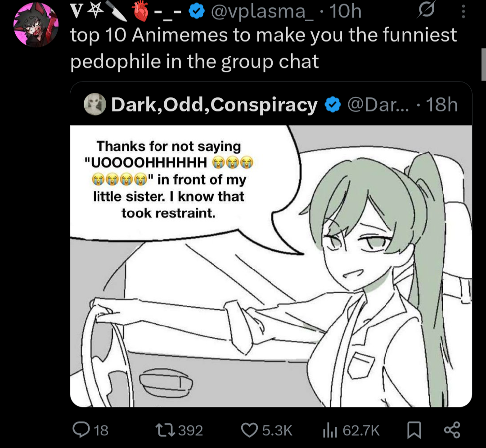View post analytics bar chart icon
Viewport: 486px width, 448px height.
pyautogui.click(x=329, y=430)
